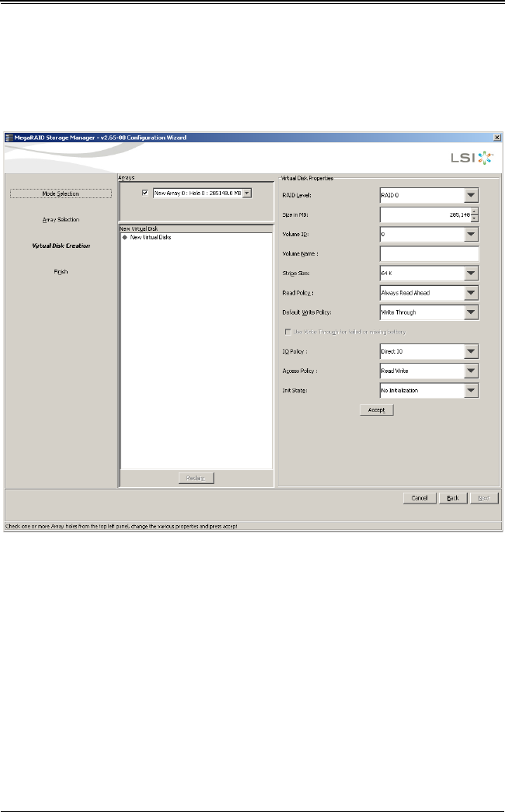Toggle Use Write Through for failed battery checkbox
Screen dimensions: 505x812
(x=288, y=332)
